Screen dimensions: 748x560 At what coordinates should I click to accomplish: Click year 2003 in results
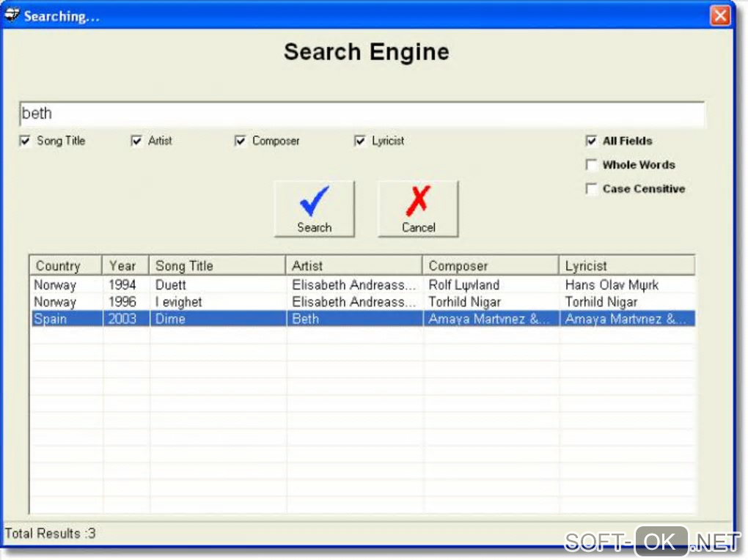(x=122, y=319)
